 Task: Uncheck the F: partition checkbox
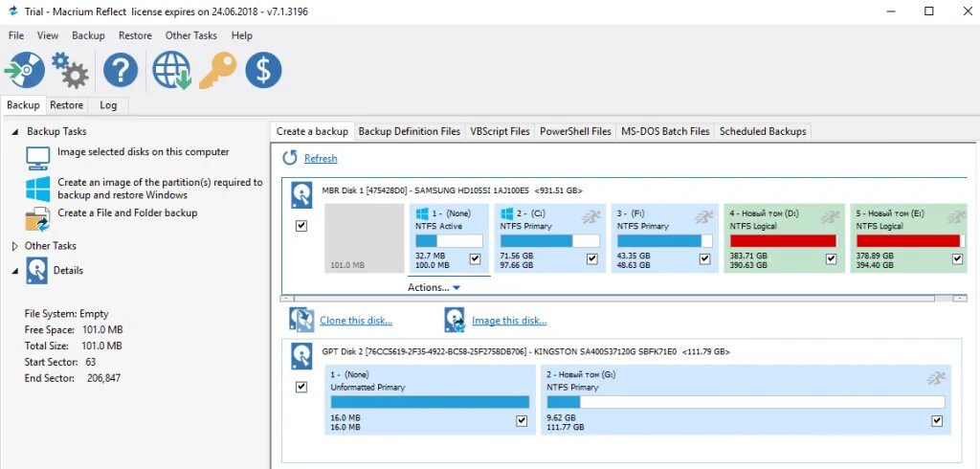click(705, 258)
